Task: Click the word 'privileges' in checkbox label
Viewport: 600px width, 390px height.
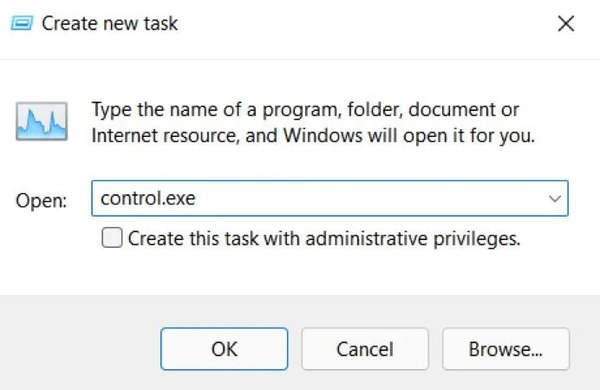Action: (477, 239)
